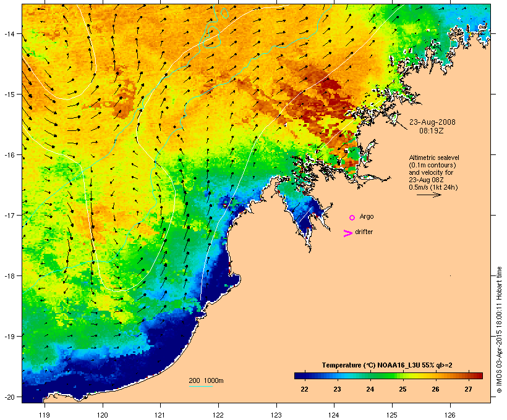Click the "23-Aug 08Z" text line
The width and height of the screenshot is (507, 420).
[426, 180]
